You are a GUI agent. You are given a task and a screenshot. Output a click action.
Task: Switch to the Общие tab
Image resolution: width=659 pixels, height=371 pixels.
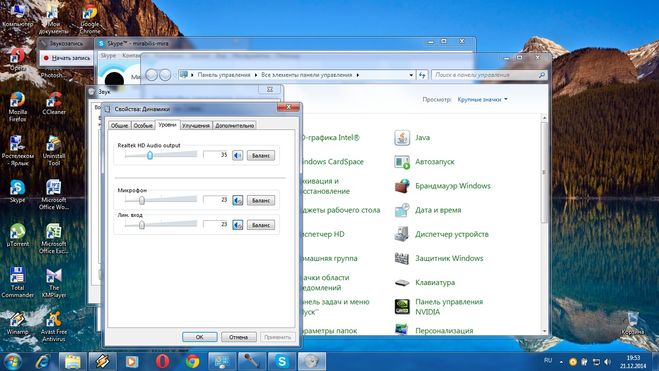tap(119, 126)
